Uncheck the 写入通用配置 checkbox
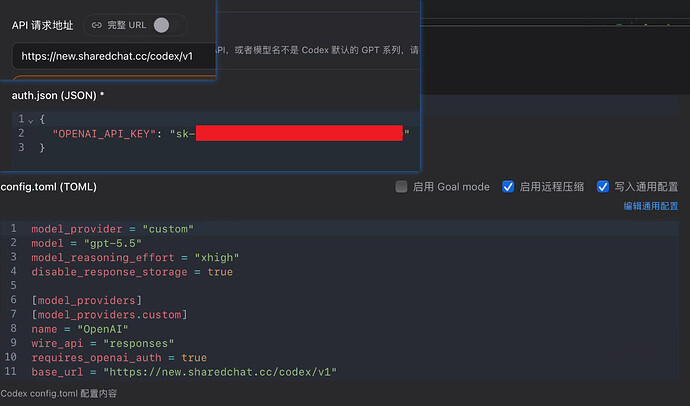 coord(603,187)
